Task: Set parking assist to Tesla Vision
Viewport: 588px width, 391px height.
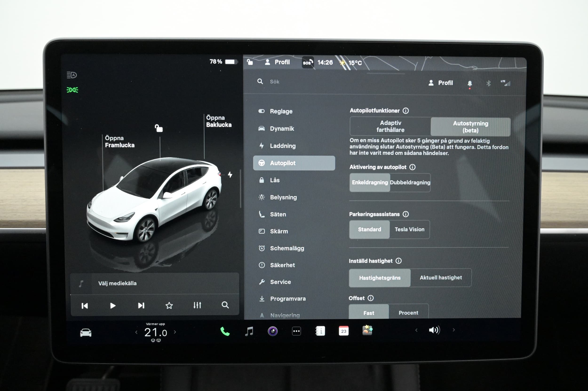Action: pyautogui.click(x=409, y=229)
